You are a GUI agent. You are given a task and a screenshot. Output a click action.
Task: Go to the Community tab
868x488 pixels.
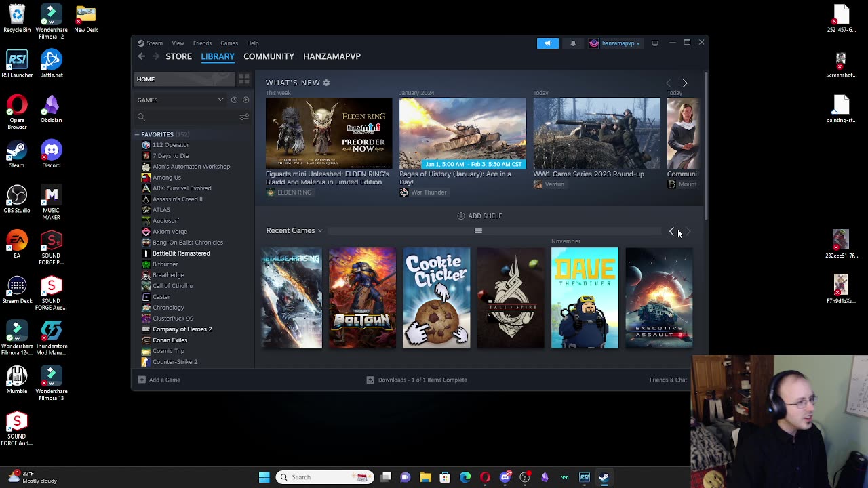coord(269,56)
